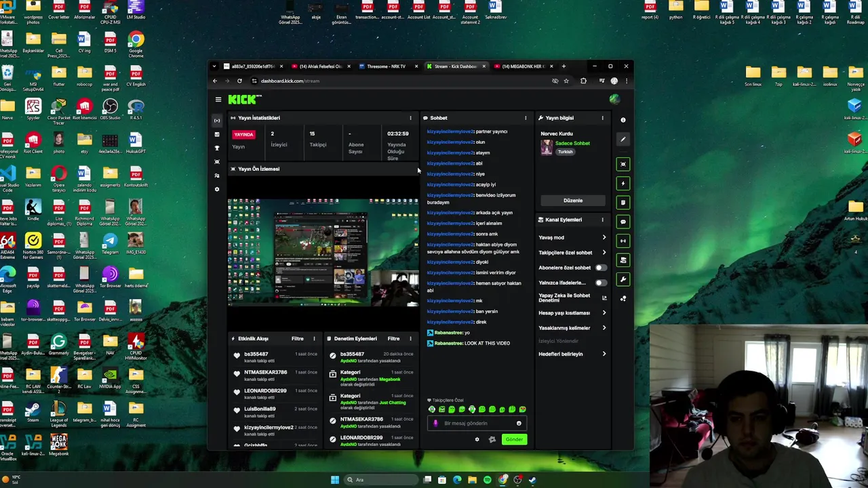The width and height of the screenshot is (868, 488).
Task: Click the green Gönder button
Action: 514,439
